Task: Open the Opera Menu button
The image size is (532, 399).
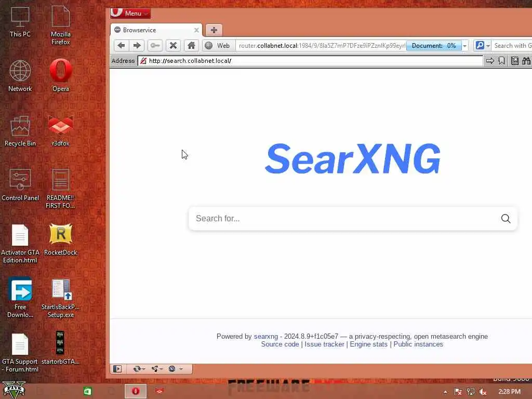Action: click(130, 13)
